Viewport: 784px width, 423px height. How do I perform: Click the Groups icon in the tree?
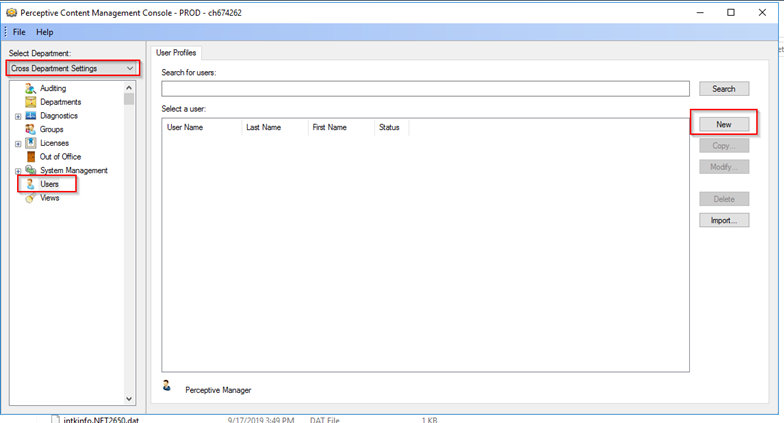coord(30,129)
